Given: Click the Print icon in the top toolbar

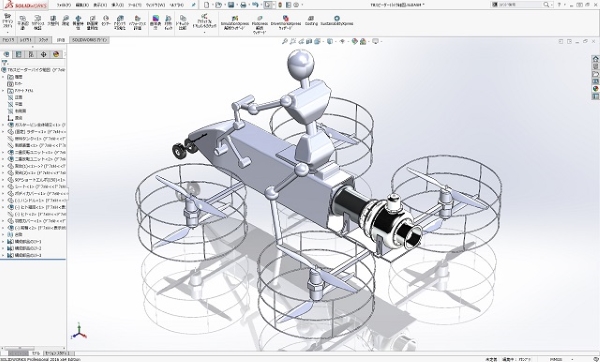Looking at the screenshot, I should tap(243, 5).
